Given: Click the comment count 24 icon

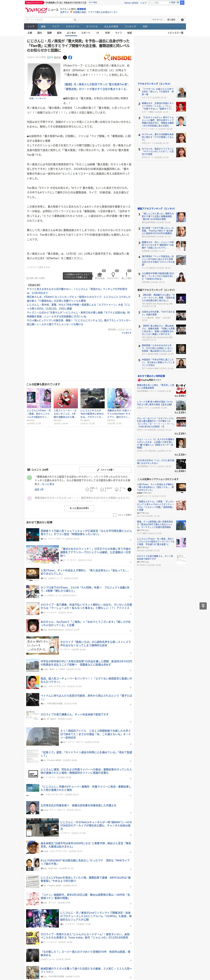Looking at the screenshot, I should [50, 57].
